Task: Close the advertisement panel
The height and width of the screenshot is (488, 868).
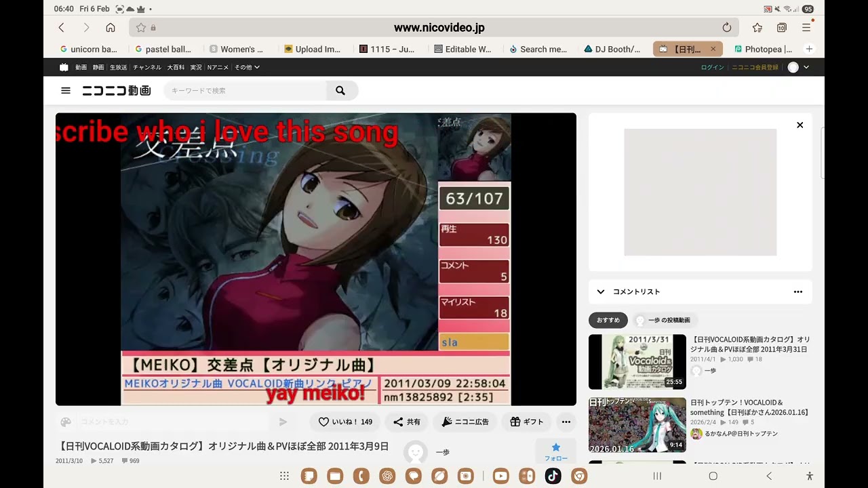Action: [800, 125]
